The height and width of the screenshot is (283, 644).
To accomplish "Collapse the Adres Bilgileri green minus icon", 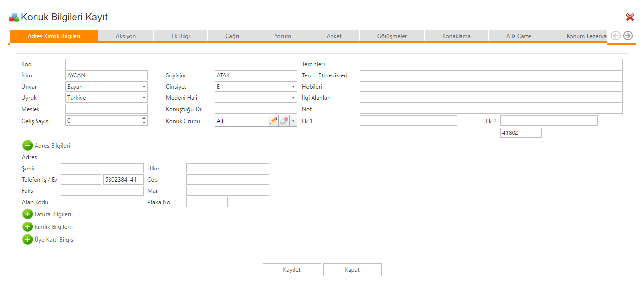I will [28, 145].
